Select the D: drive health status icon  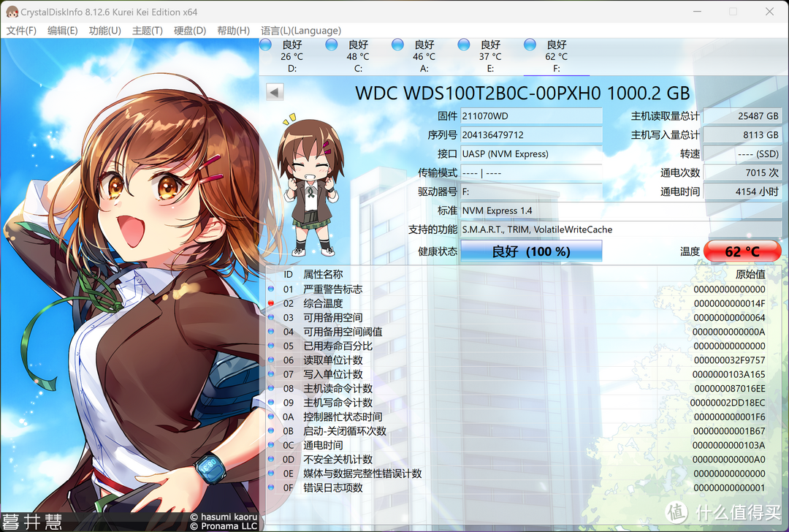265,45
